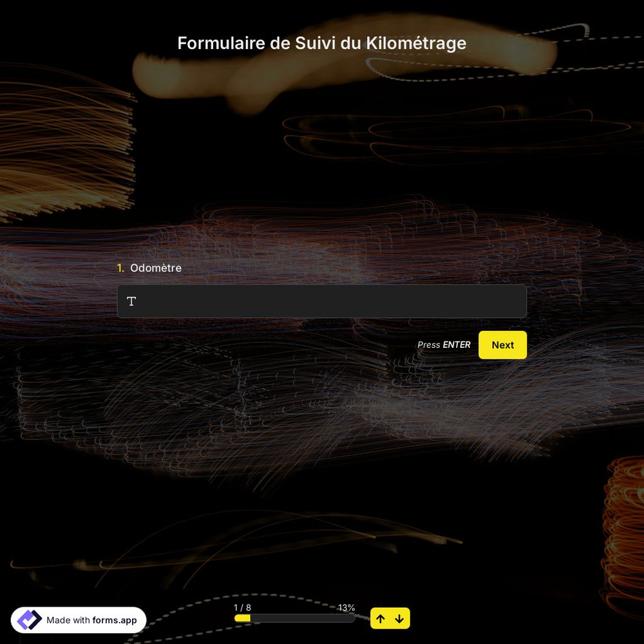
Task: Focus the Odomètre text input field
Action: [322, 301]
